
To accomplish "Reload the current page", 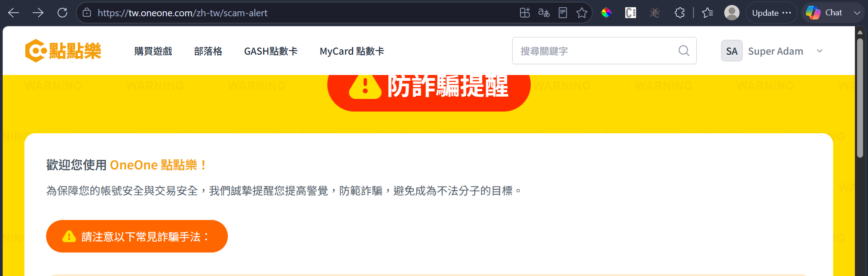I will (x=62, y=13).
